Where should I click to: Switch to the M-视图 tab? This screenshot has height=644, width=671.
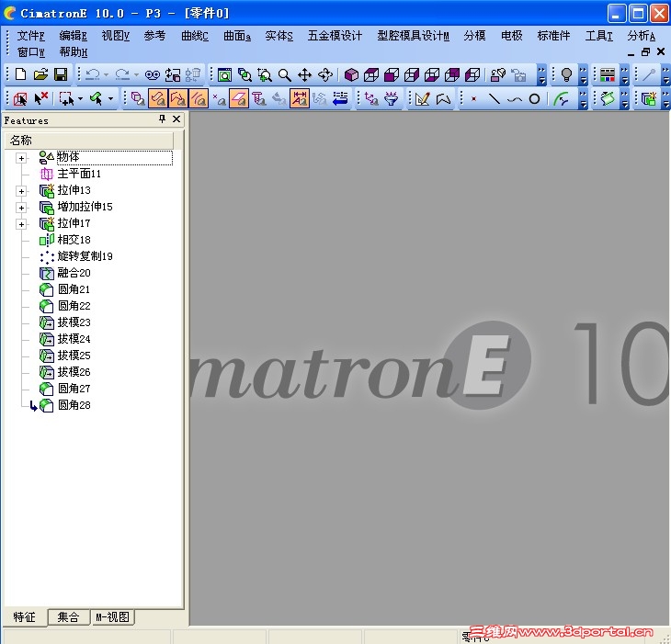click(112, 616)
